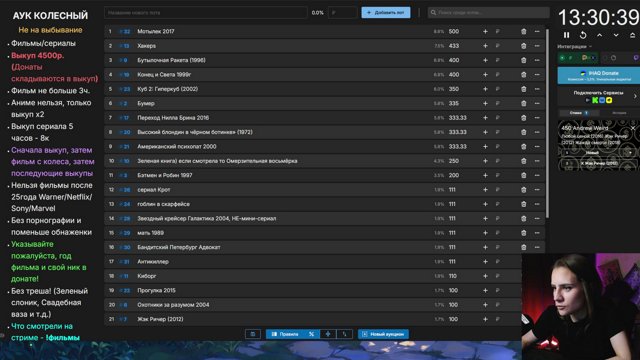
Task: Delete the Хакеры lot
Action: (524, 46)
